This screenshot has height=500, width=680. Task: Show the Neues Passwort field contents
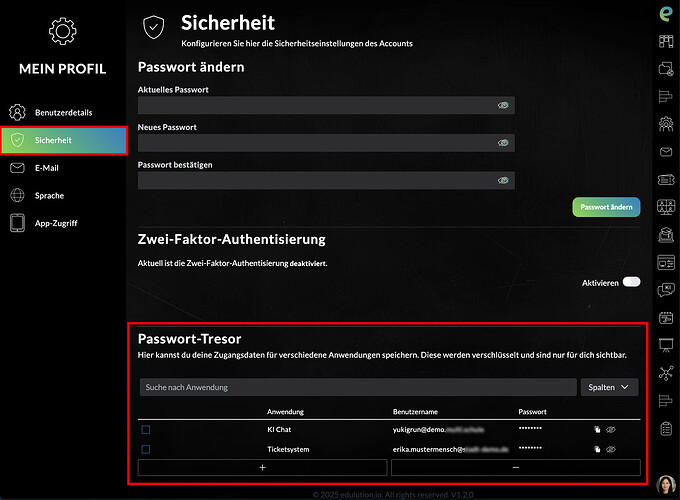pos(503,143)
